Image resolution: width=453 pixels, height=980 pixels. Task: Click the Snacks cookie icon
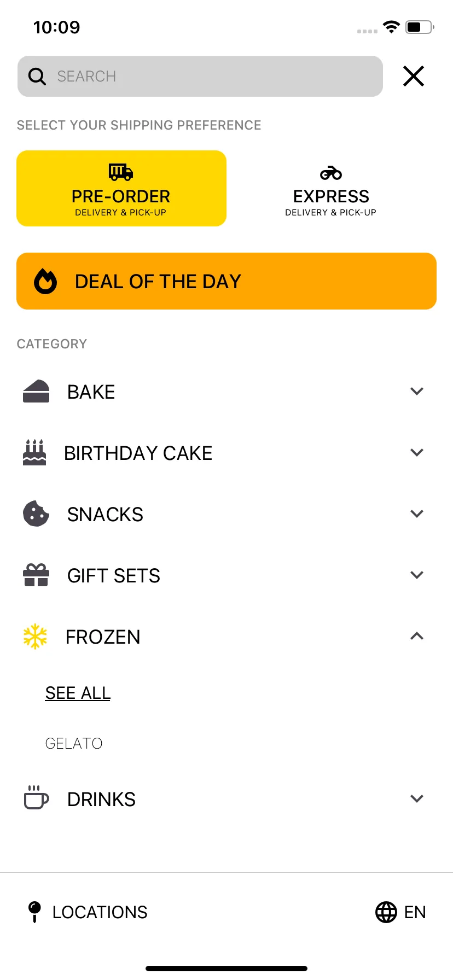36,514
